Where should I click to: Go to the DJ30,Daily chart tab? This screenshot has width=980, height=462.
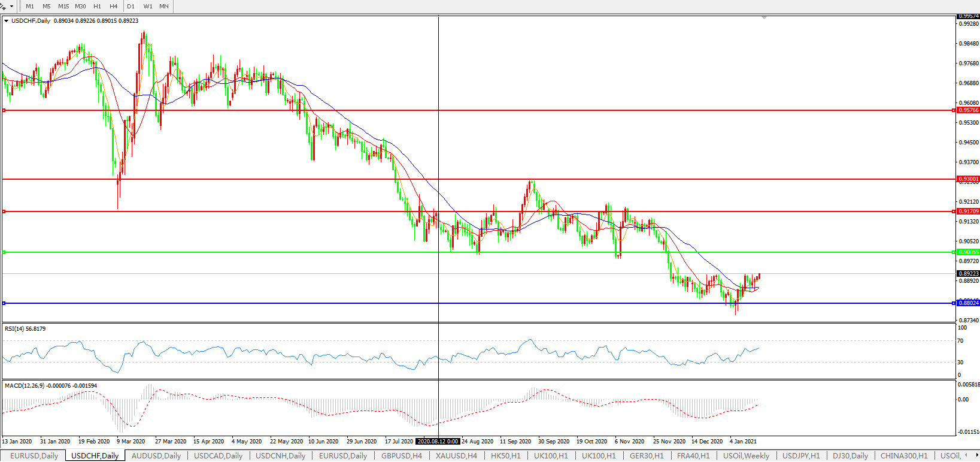click(x=850, y=456)
